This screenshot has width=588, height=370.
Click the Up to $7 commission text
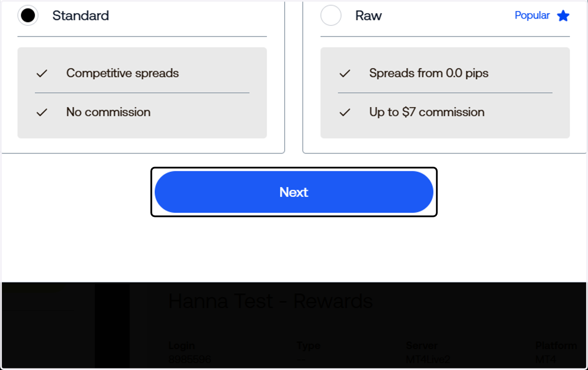tap(427, 112)
